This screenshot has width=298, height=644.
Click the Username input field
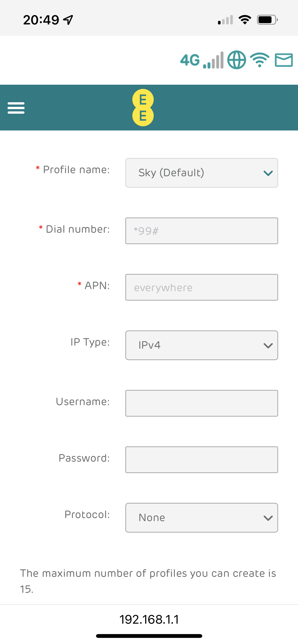[201, 403]
